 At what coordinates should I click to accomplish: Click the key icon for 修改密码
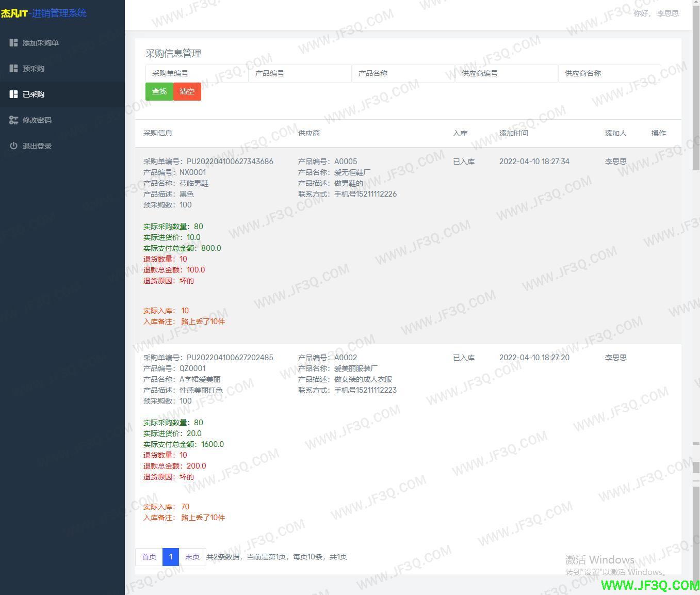14,120
